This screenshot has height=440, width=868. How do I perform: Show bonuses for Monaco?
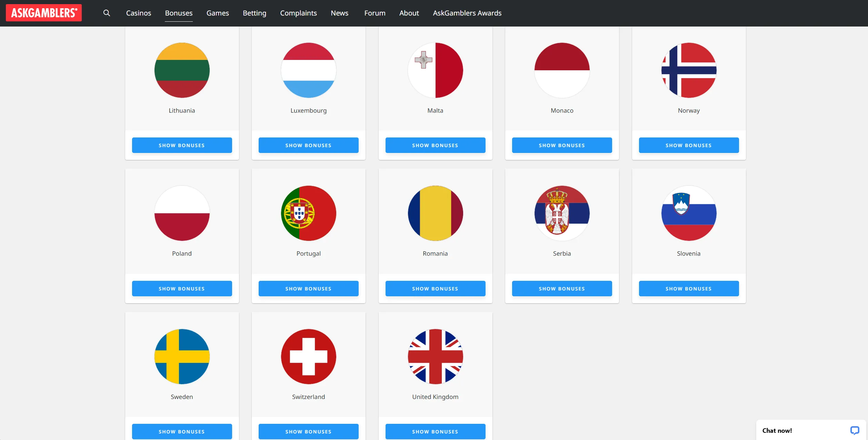pos(562,145)
